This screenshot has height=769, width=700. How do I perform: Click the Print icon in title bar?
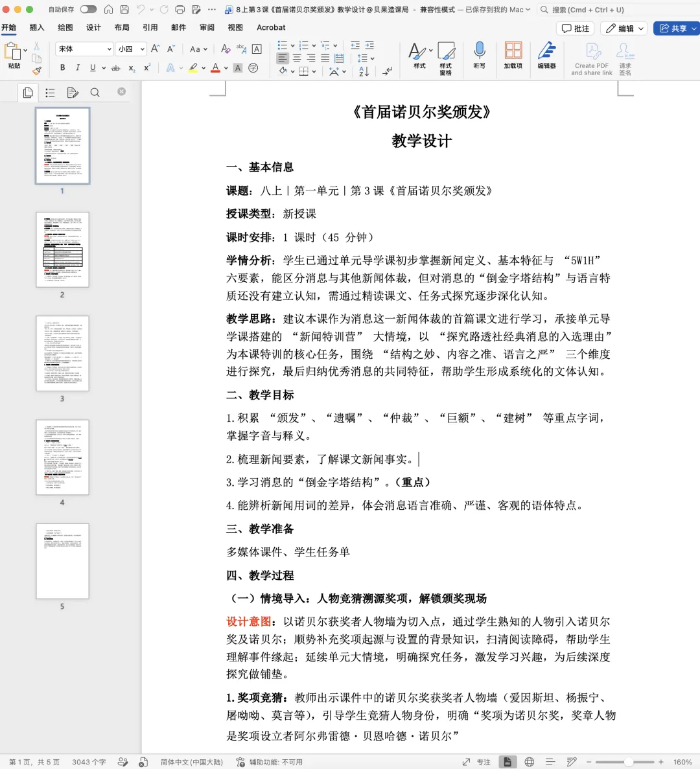[180, 9]
